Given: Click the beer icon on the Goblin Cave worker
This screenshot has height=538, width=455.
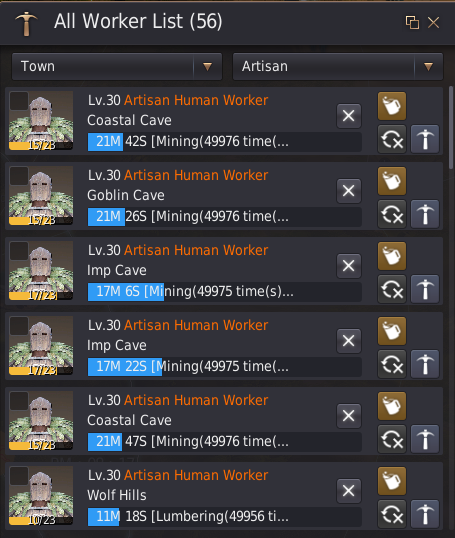Looking at the screenshot, I should pos(392,181).
